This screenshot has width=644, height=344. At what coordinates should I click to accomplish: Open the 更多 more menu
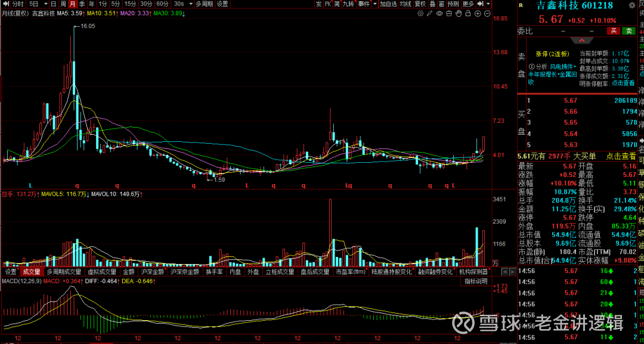pyautogui.click(x=468, y=4)
